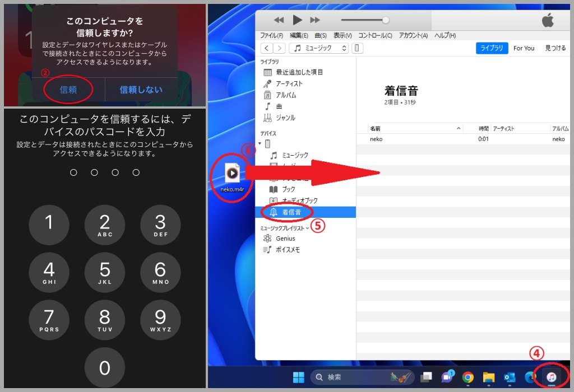Click the iTunes back navigation arrow
The height and width of the screenshot is (392, 574).
pyautogui.click(x=266, y=48)
